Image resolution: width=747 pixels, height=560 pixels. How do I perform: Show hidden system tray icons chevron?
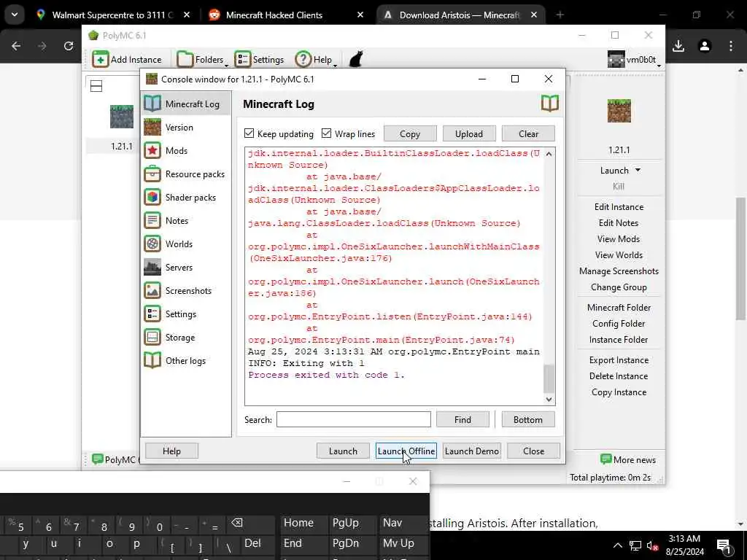tap(617, 545)
